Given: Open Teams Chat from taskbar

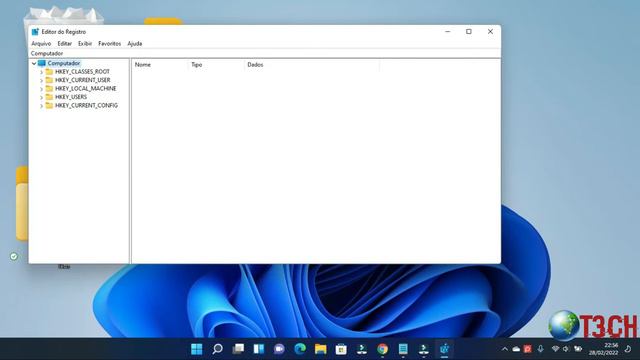Looking at the screenshot, I should pos(279,349).
